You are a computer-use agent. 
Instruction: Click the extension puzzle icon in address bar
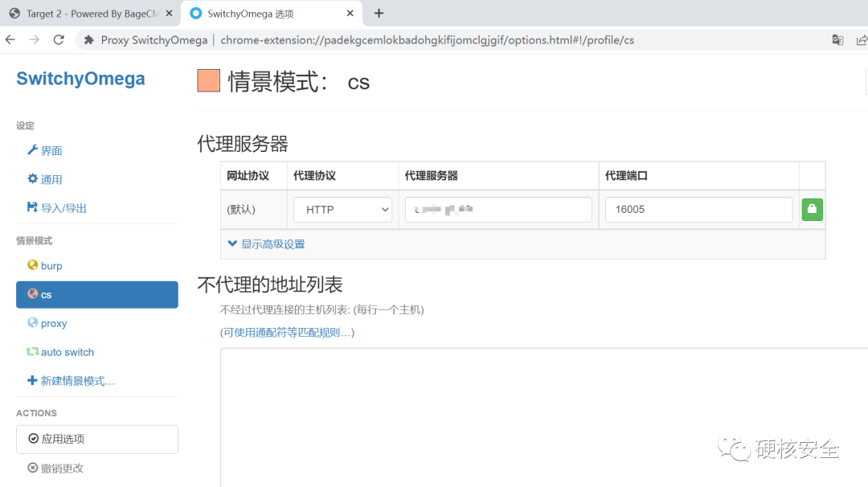coord(88,40)
